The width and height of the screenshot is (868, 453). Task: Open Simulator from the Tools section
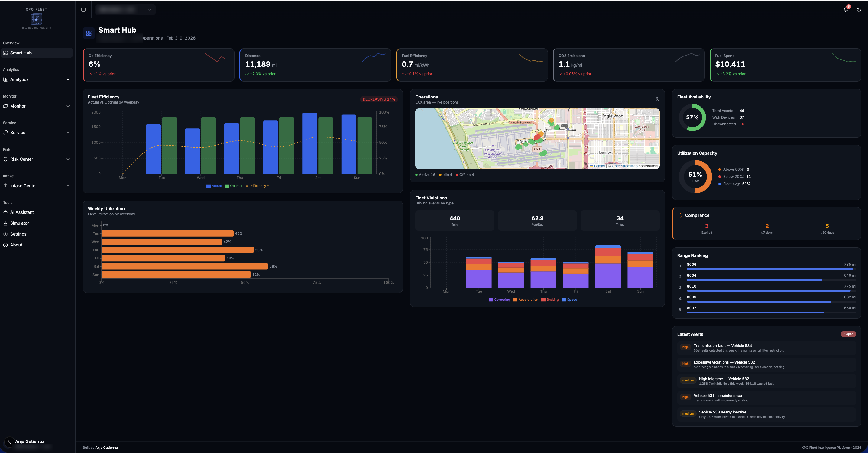tap(37, 223)
